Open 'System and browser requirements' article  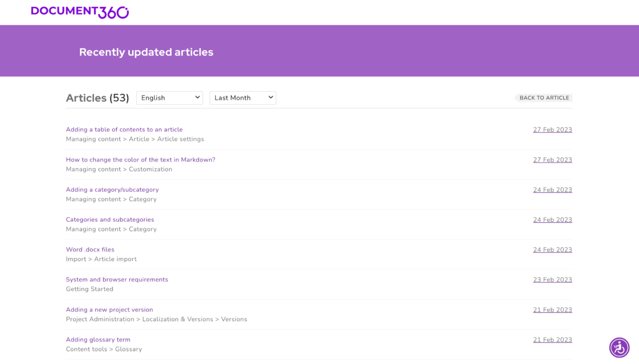click(117, 280)
